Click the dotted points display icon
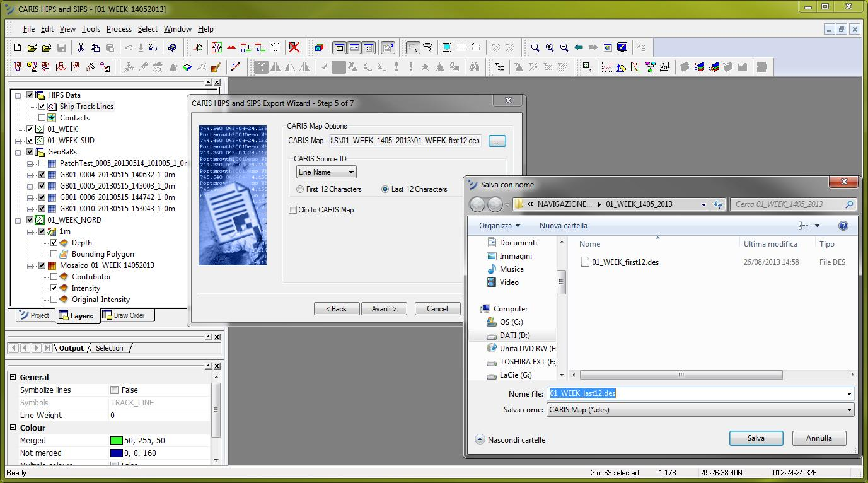868x483 pixels. [276, 47]
